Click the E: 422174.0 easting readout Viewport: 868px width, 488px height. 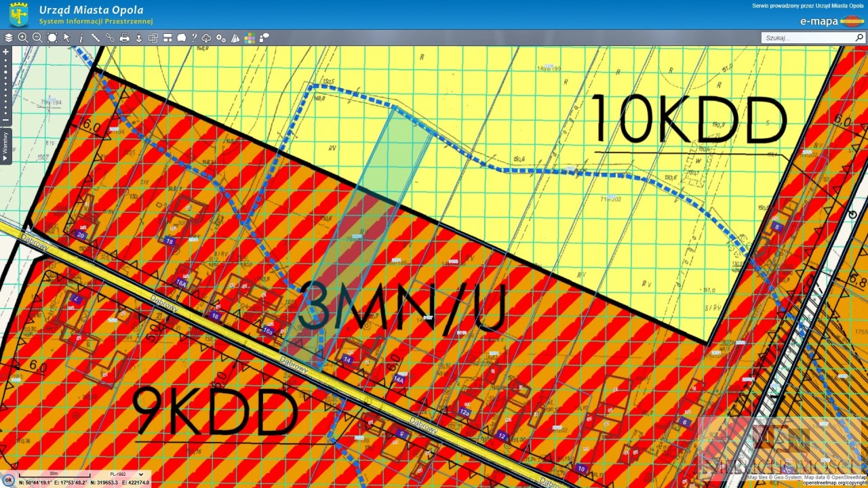click(x=135, y=483)
